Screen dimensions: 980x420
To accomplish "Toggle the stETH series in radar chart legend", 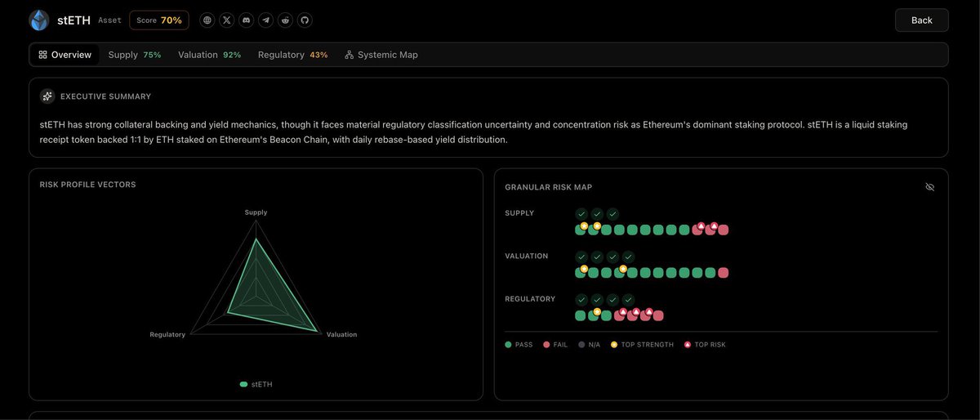I will coord(256,384).
